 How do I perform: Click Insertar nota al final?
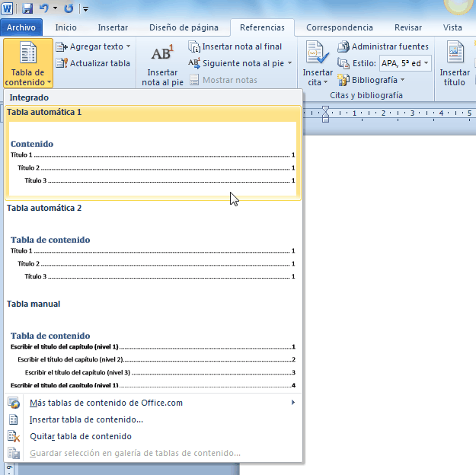[x=235, y=46]
